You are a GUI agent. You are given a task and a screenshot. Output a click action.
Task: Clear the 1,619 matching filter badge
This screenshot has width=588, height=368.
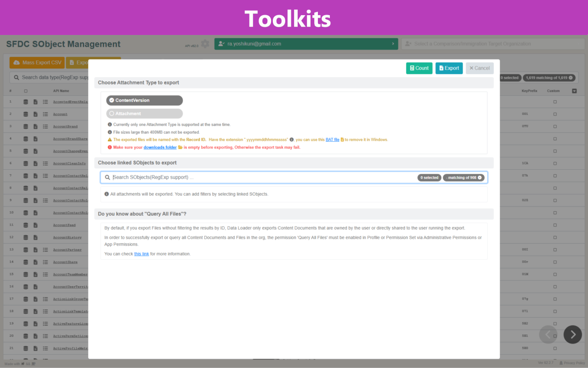570,78
